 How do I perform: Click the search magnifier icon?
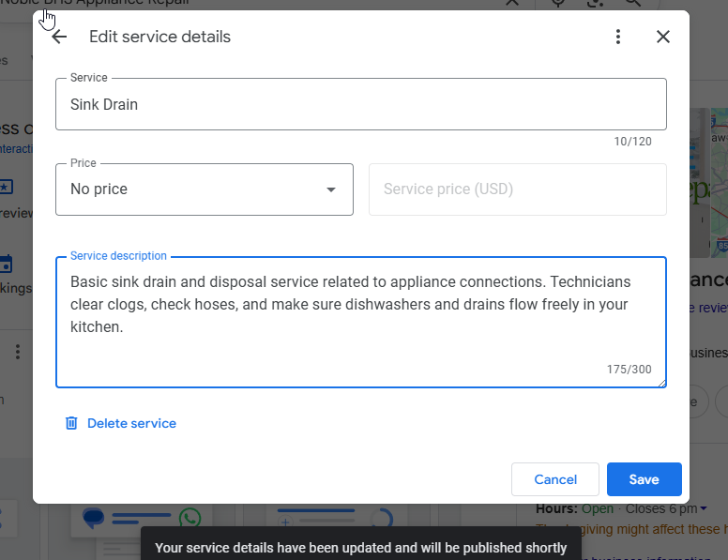tap(633, 3)
